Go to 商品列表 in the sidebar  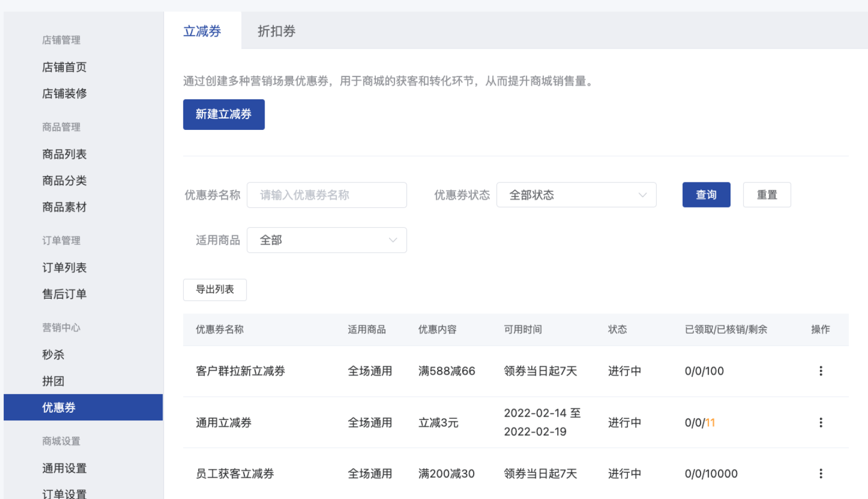pos(64,154)
